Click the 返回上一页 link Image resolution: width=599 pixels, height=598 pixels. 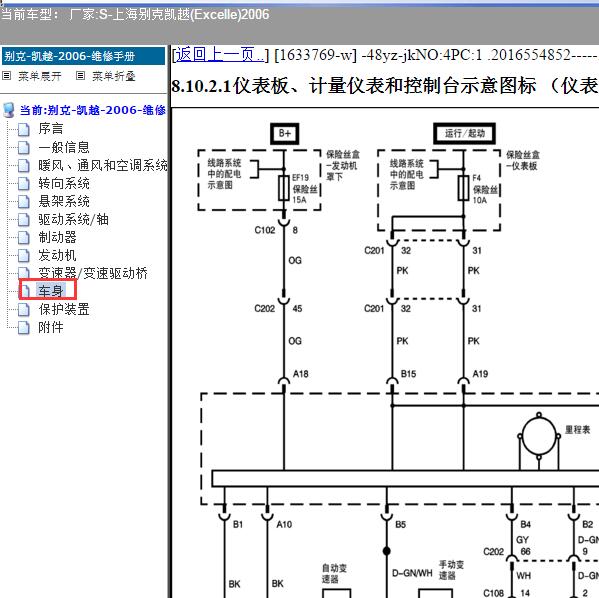220,55
